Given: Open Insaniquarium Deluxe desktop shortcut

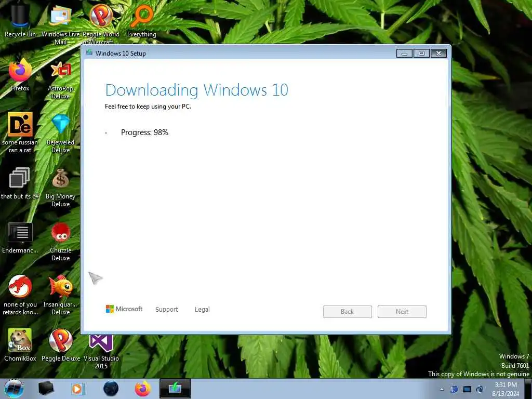Looking at the screenshot, I should coord(60,295).
